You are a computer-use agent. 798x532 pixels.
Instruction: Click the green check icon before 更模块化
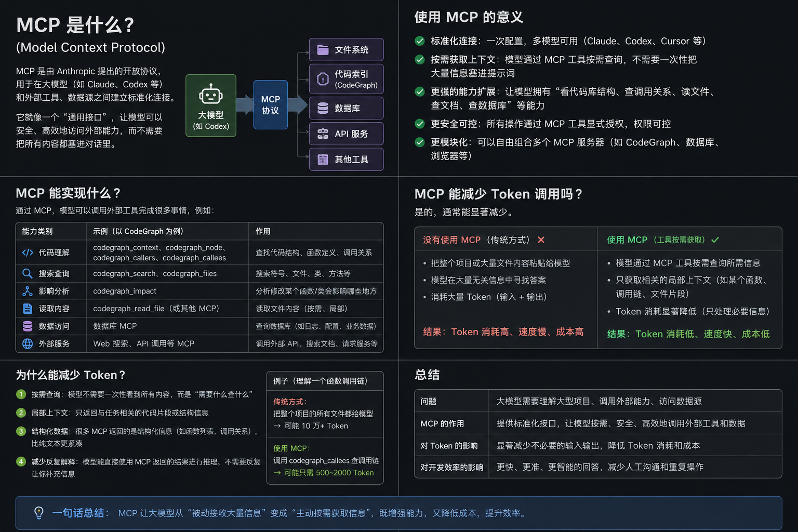[x=420, y=142]
